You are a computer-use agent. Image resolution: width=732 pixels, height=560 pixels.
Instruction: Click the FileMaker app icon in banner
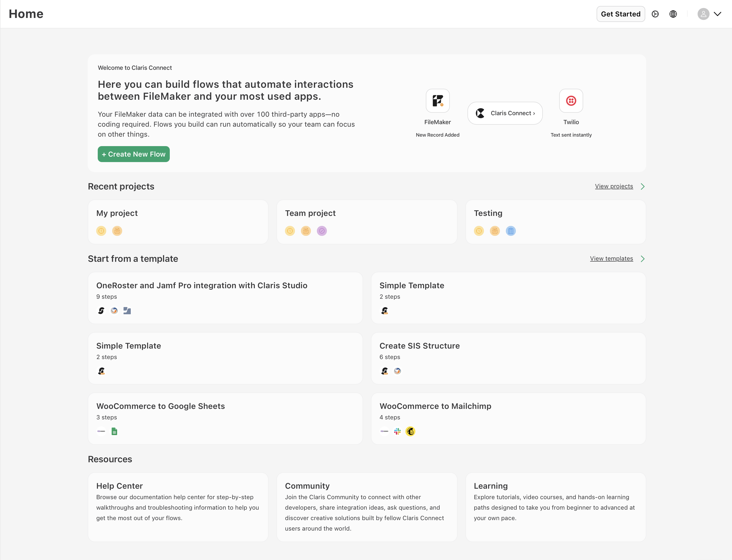[437, 101]
